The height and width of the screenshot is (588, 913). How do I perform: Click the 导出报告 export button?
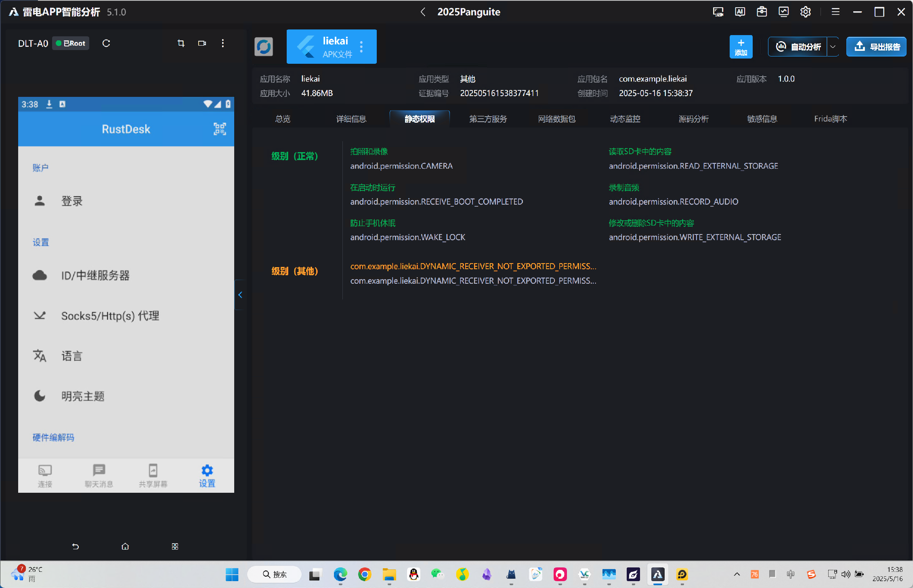tap(876, 47)
